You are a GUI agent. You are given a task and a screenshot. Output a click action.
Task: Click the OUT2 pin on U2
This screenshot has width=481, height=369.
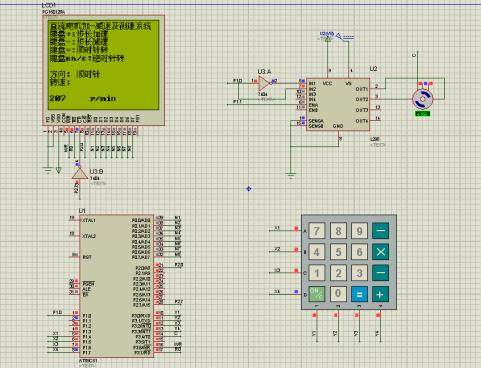[362, 99]
